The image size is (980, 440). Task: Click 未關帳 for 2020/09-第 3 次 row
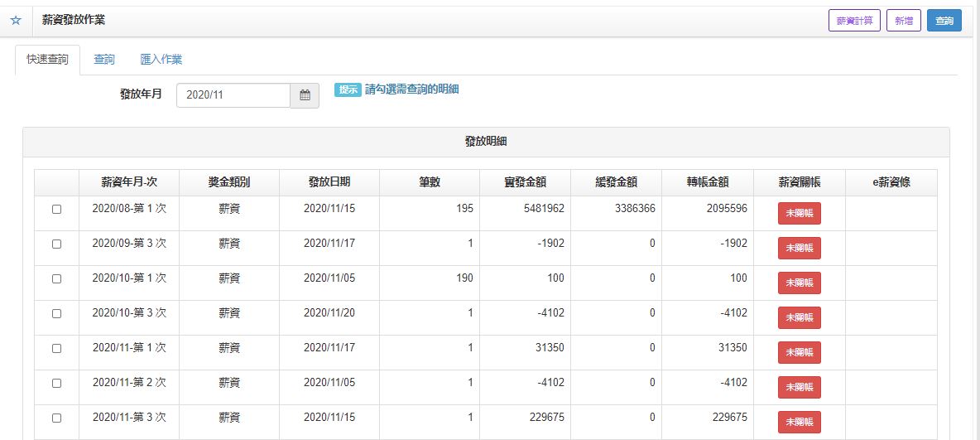point(800,249)
